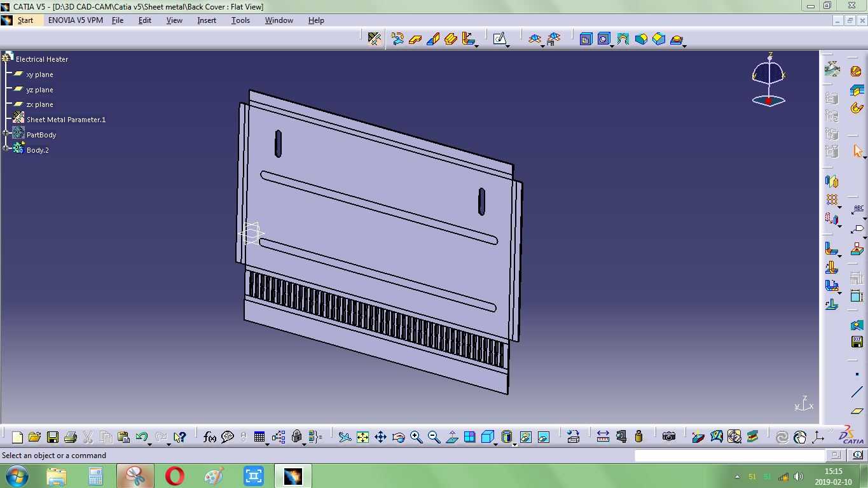
Task: Select the xy plane tree item
Action: [x=40, y=74]
